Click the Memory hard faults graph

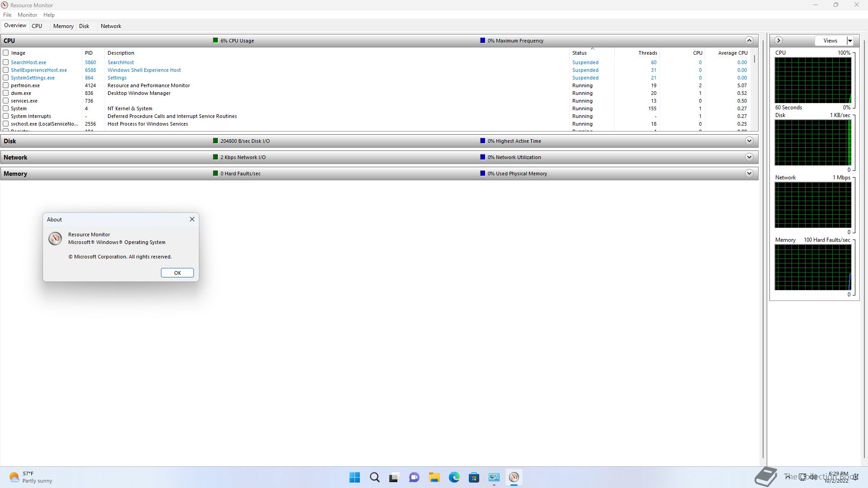(x=813, y=267)
